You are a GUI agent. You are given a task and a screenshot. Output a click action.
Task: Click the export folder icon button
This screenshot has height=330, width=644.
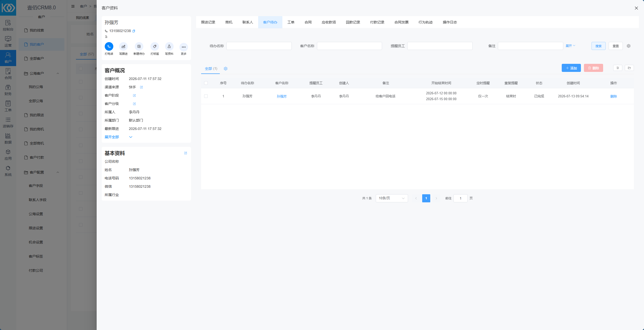pos(629,68)
